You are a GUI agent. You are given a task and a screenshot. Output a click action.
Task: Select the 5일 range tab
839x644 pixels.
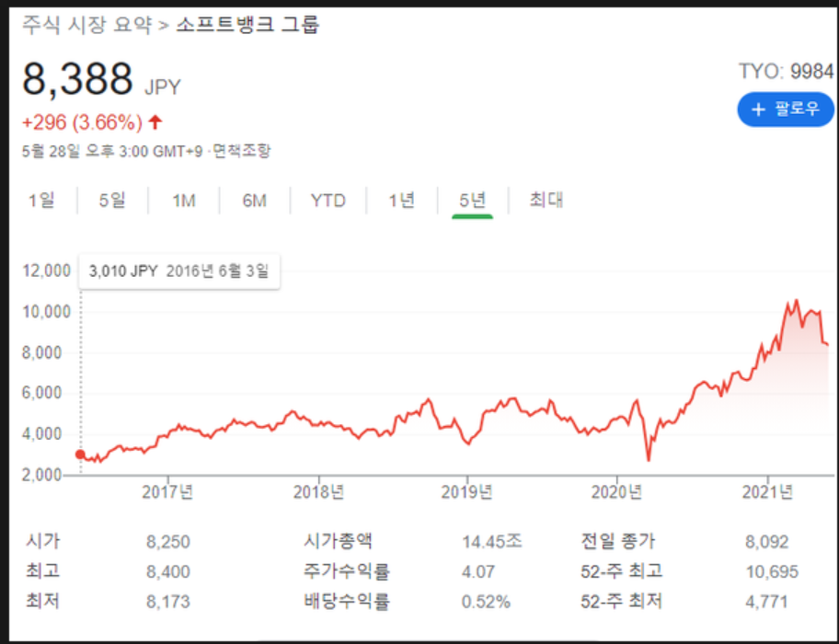point(112,201)
